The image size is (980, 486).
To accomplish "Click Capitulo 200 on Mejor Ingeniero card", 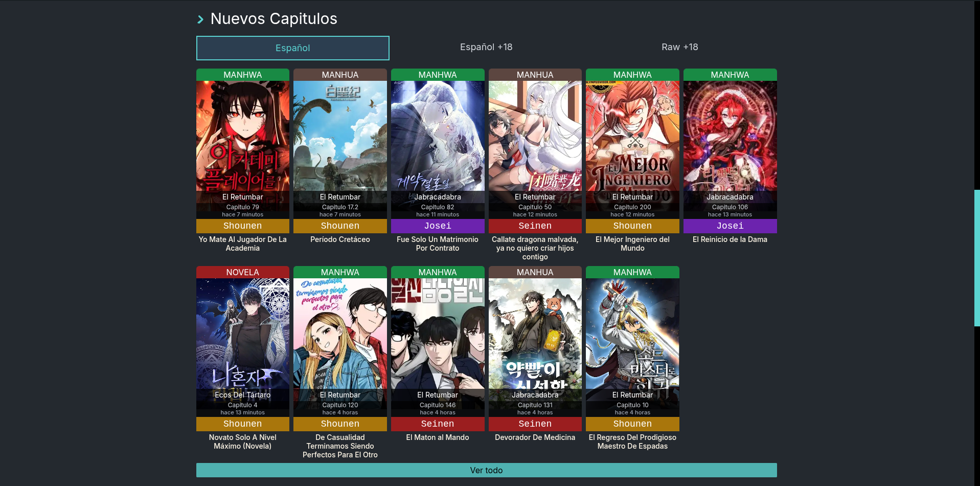I will pos(632,207).
